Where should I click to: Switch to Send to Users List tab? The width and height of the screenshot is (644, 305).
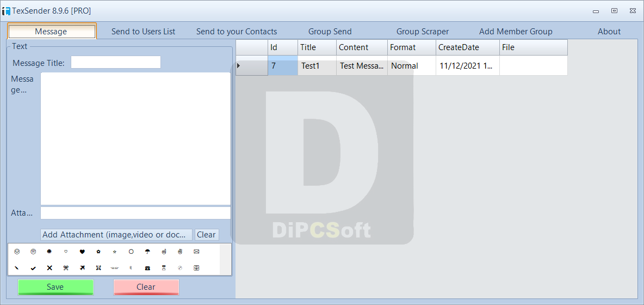(x=144, y=31)
